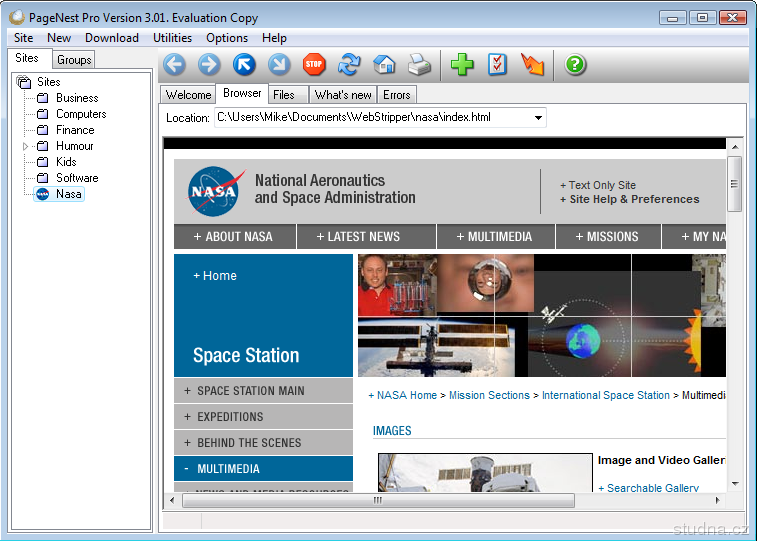The image size is (757, 541).
Task: Open the Location dropdown arrow
Action: pyautogui.click(x=538, y=118)
